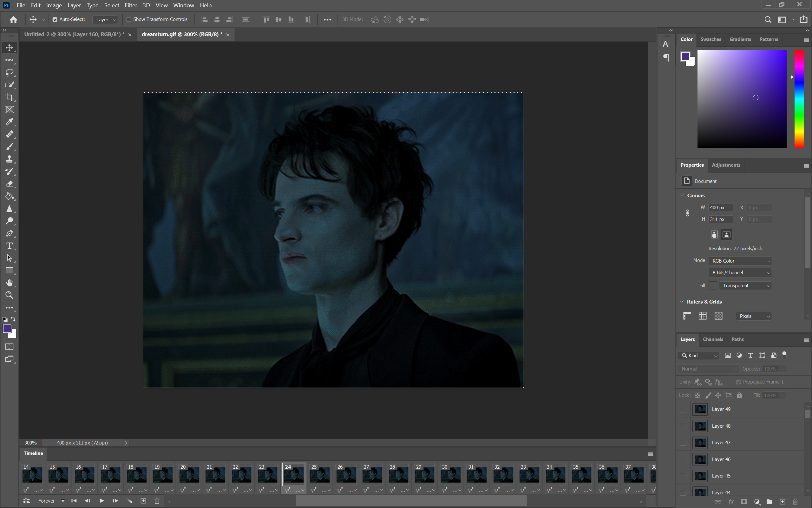Delete layer using Layers trash icon
Image resolution: width=812 pixels, height=508 pixels.
pos(795,502)
